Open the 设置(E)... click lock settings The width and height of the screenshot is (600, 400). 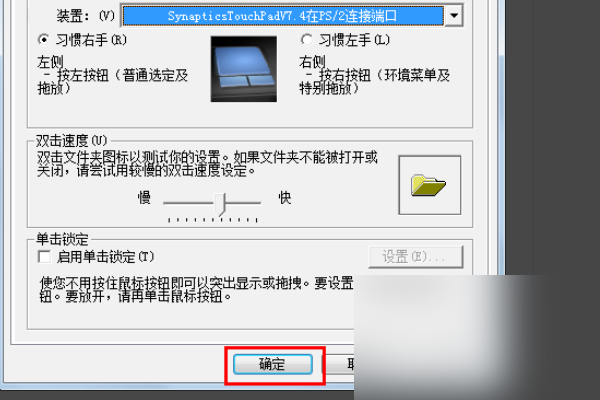tap(416, 256)
